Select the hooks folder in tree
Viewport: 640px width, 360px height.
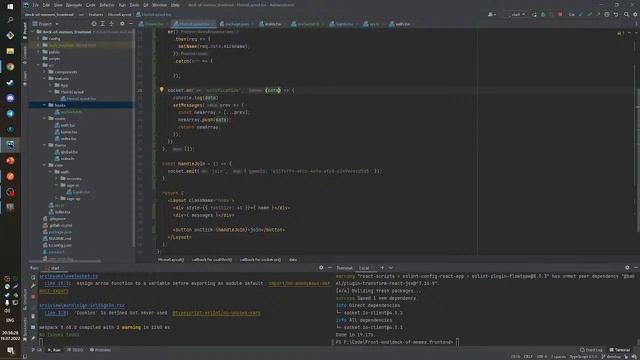(x=80, y=105)
